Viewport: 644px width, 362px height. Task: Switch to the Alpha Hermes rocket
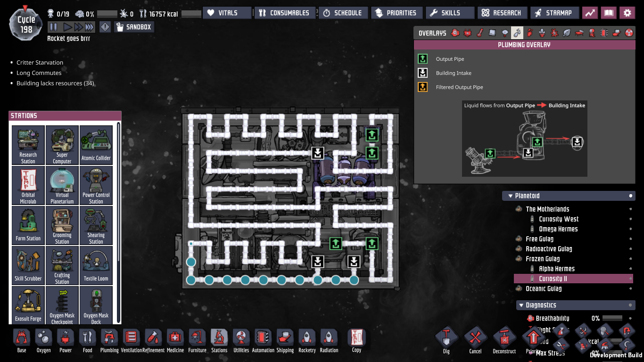[x=557, y=269]
